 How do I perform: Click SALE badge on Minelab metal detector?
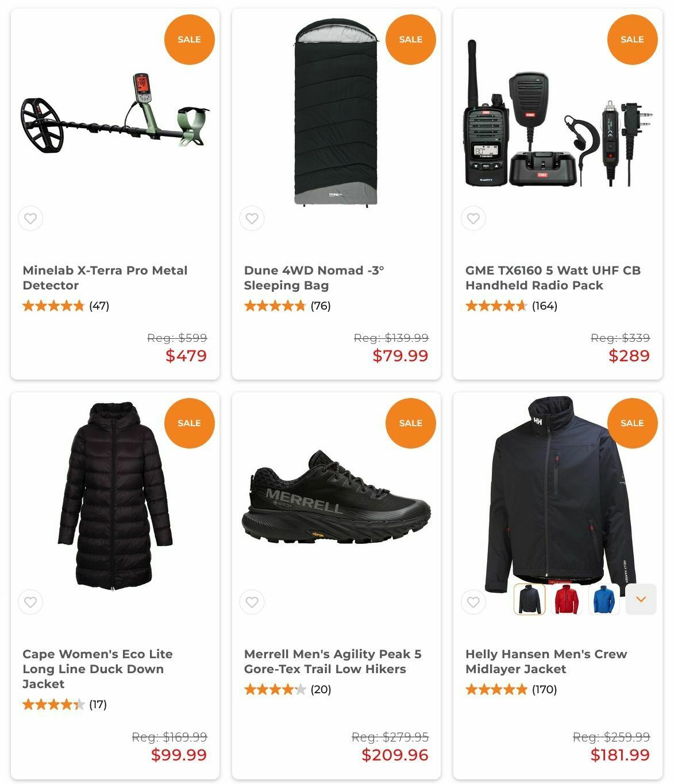(189, 40)
